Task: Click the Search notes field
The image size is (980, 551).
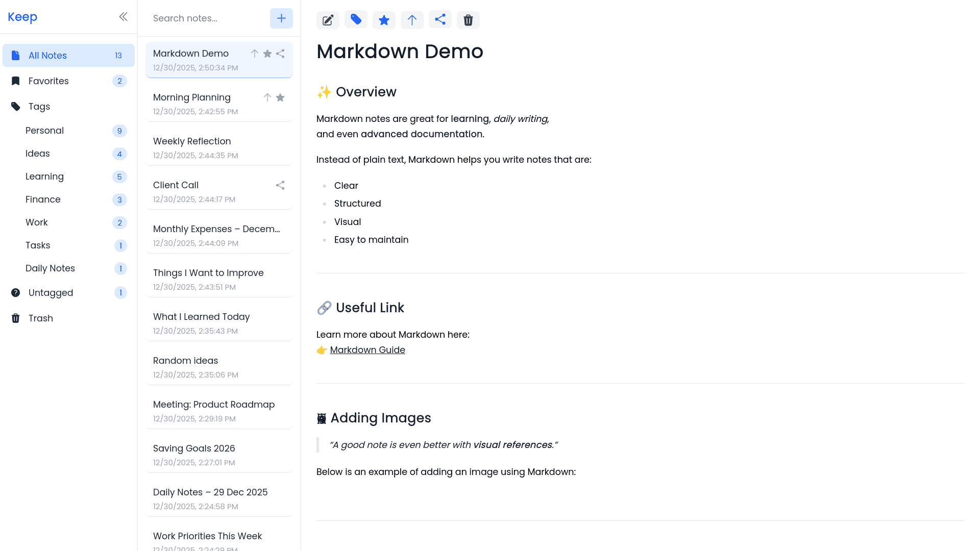Action: tap(207, 18)
